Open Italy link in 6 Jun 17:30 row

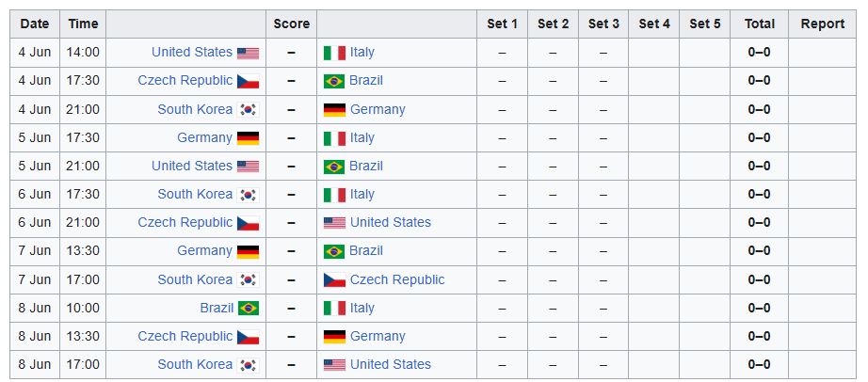tap(362, 194)
